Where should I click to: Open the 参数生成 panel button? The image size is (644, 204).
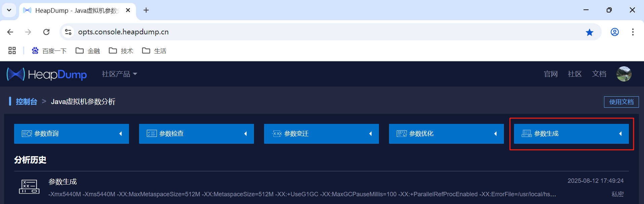[571, 134]
